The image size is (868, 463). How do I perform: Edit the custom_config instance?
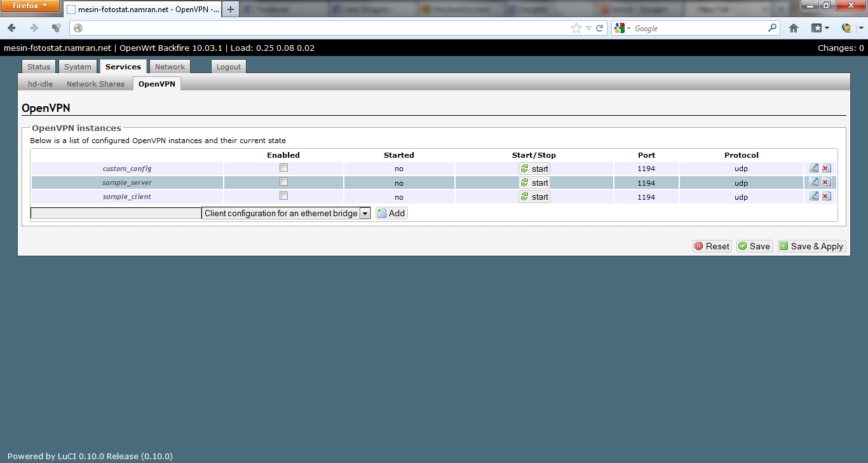[814, 169]
